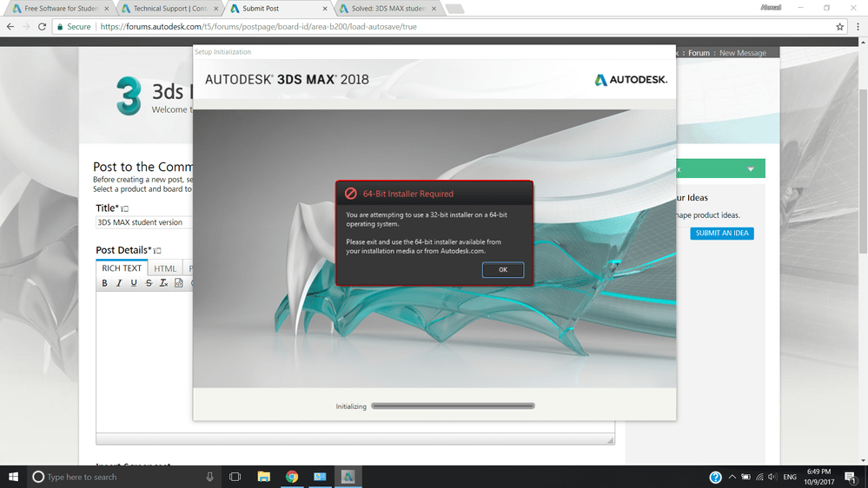This screenshot has width=868, height=488.
Task: Bookmark this page with the star icon
Action: pyautogui.click(x=840, y=27)
